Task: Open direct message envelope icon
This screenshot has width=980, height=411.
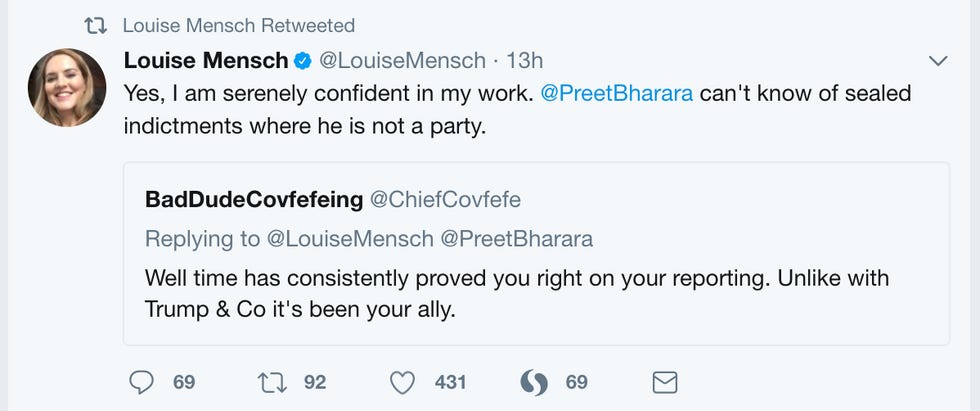Action: click(x=665, y=382)
